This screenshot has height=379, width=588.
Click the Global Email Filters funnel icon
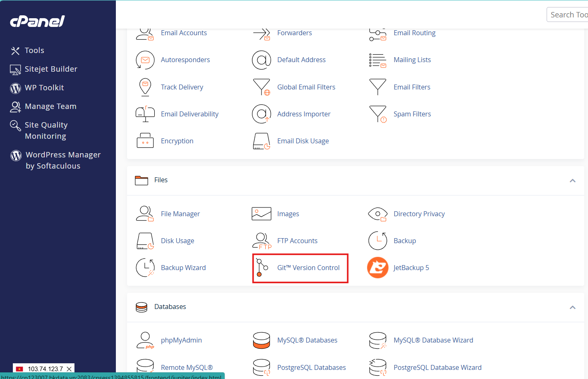(262, 87)
